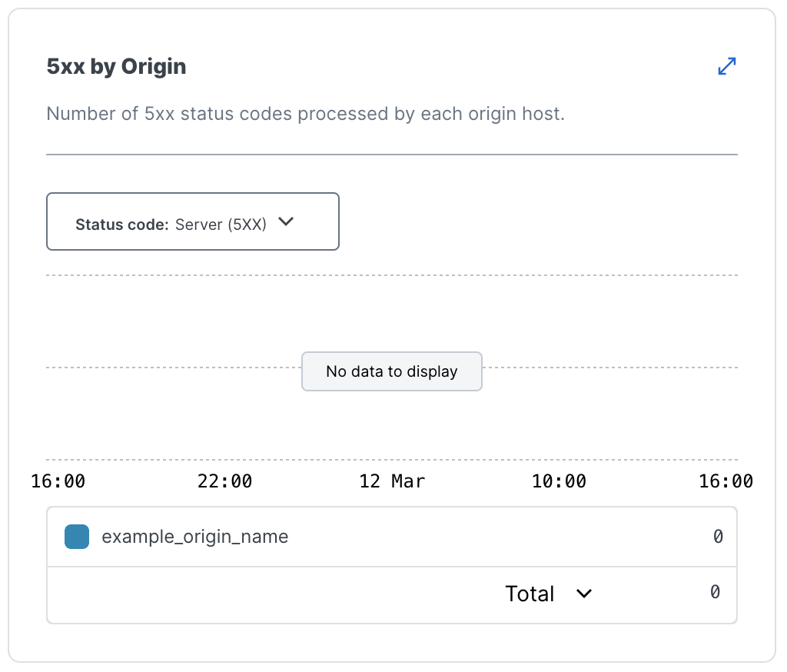Expand the Total breakdown chevron

click(x=583, y=594)
